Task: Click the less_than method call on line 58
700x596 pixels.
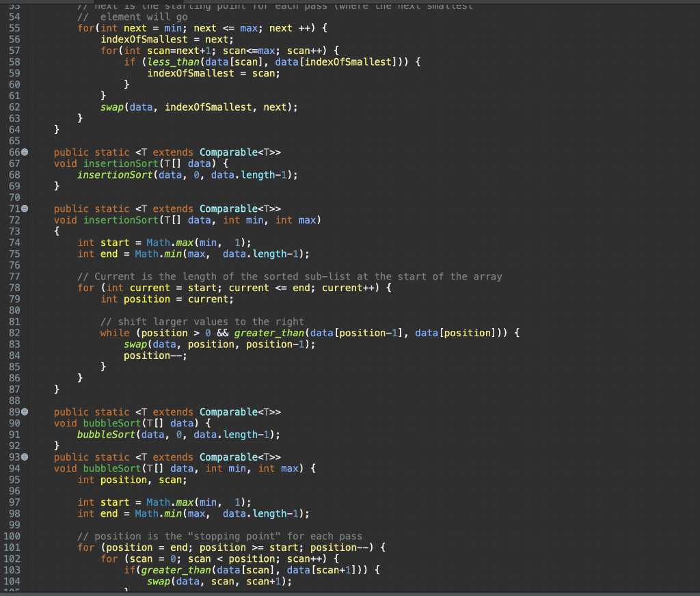Action: pos(173,62)
